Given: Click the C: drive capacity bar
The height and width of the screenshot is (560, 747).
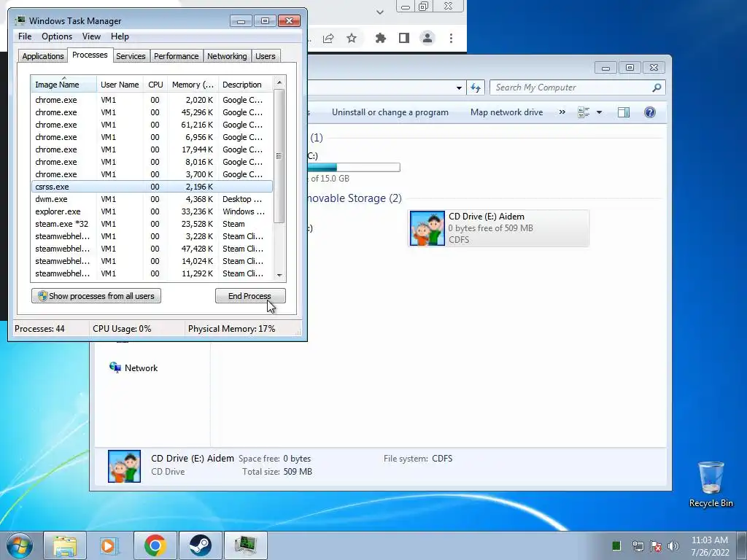Looking at the screenshot, I should 354,167.
